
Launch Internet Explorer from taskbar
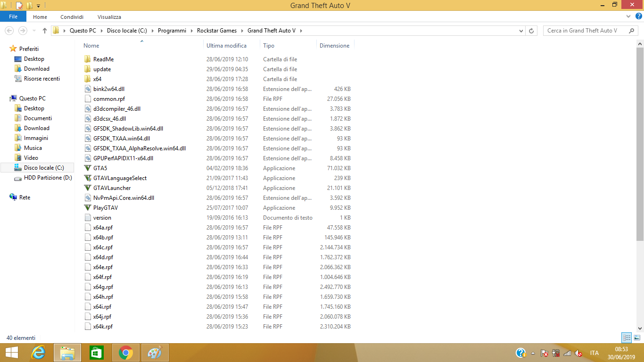[x=38, y=353]
